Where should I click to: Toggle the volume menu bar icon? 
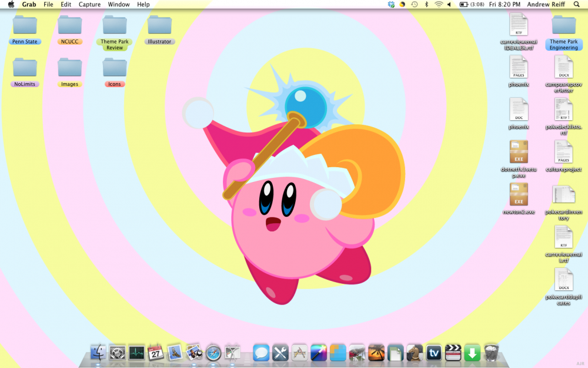(x=449, y=4)
